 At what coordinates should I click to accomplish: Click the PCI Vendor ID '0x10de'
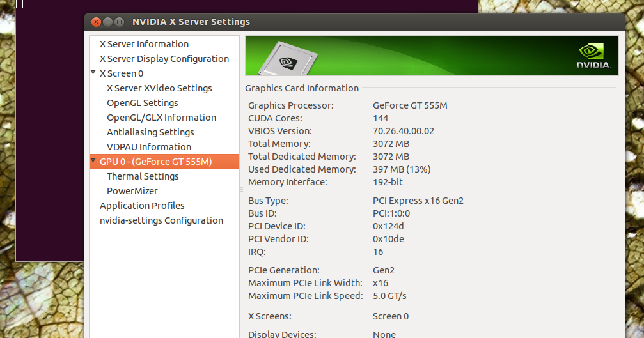pyautogui.click(x=388, y=239)
